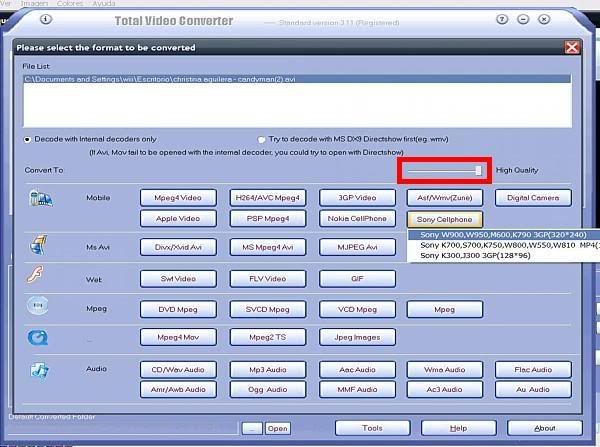This screenshot has height=447, width=600.
Task: Click Flac Audio button
Action: pyautogui.click(x=533, y=370)
